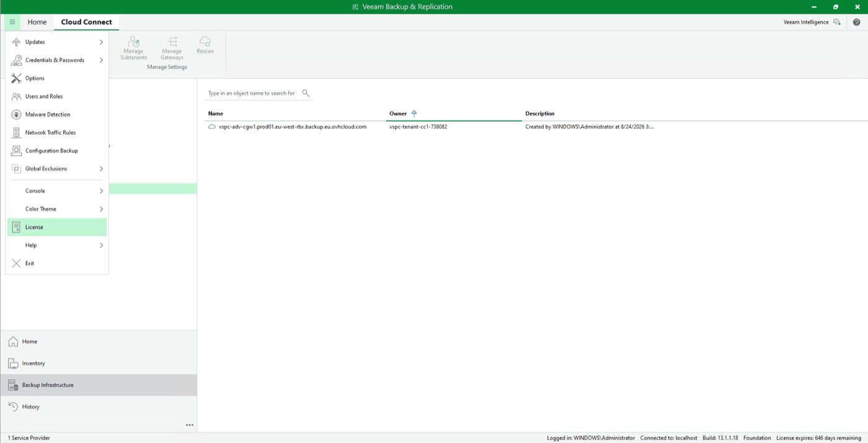The height and width of the screenshot is (443, 868).
Task: Expand the Help submenu arrow
Action: (101, 245)
